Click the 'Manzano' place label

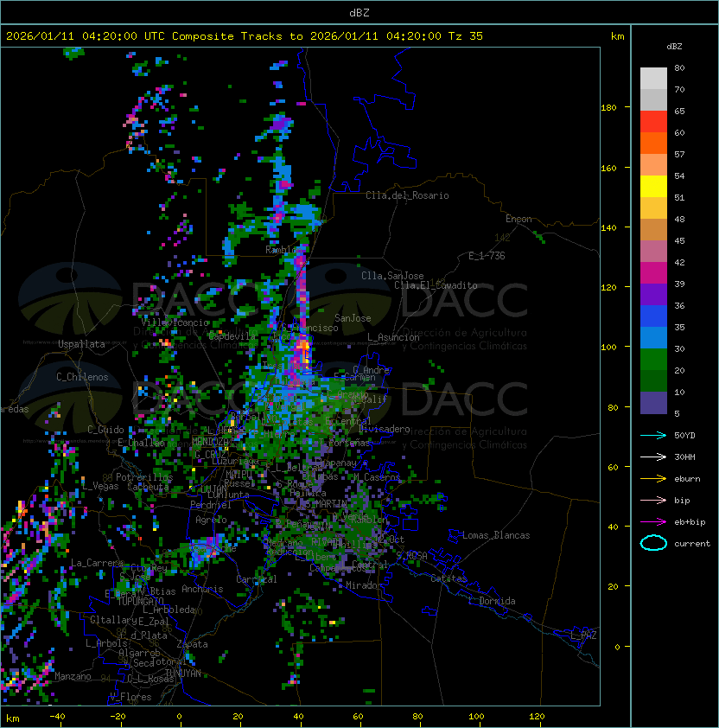(73, 676)
